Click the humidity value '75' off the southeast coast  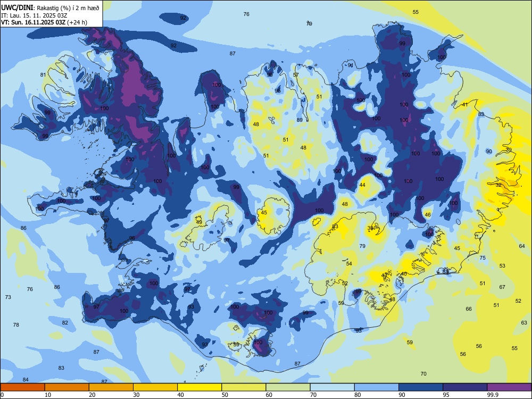coord(483,258)
